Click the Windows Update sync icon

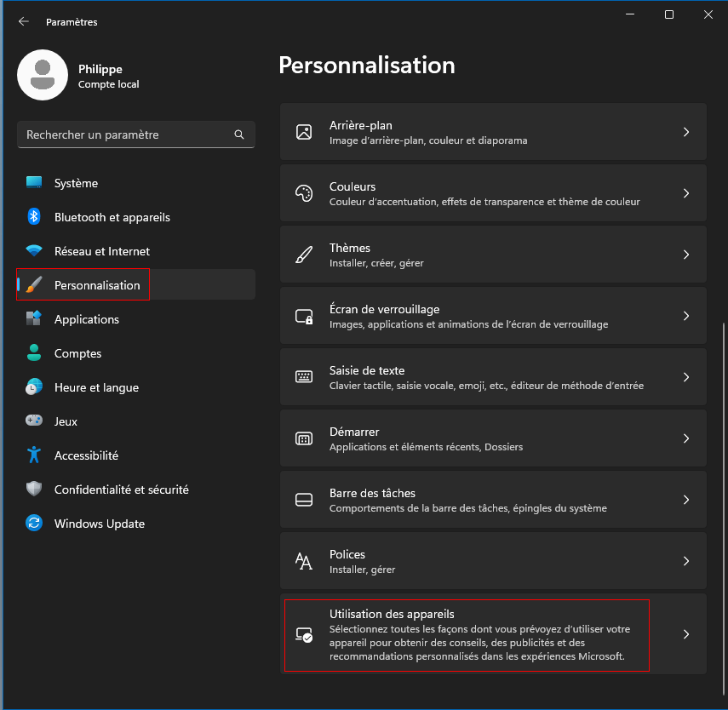pyautogui.click(x=34, y=524)
